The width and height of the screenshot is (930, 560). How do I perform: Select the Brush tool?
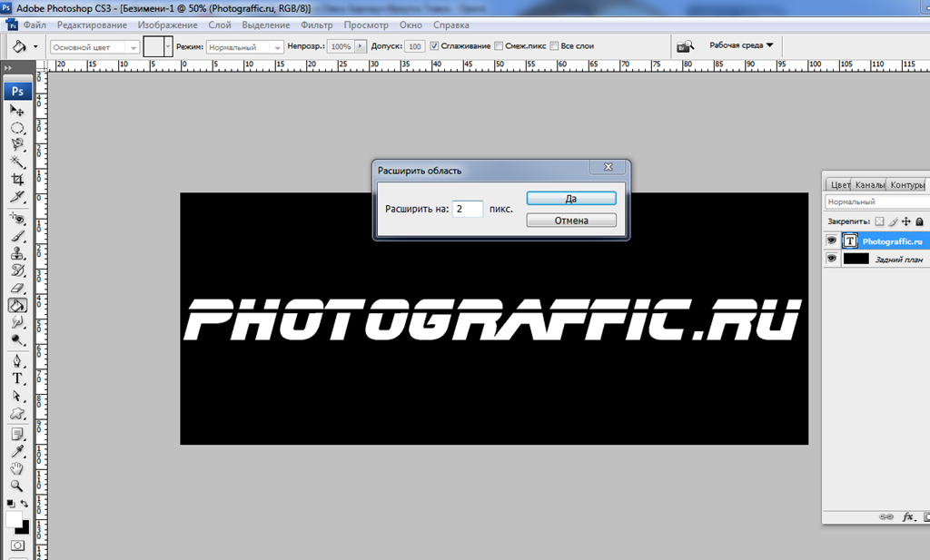pyautogui.click(x=17, y=236)
